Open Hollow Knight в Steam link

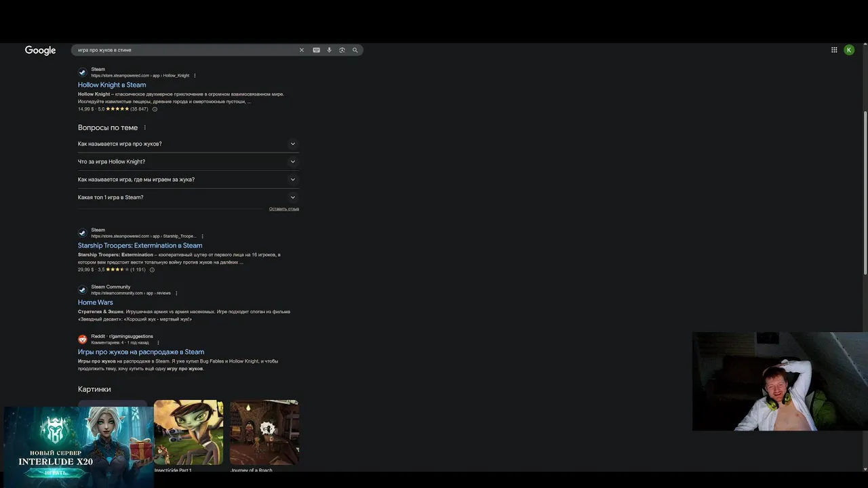[112, 85]
